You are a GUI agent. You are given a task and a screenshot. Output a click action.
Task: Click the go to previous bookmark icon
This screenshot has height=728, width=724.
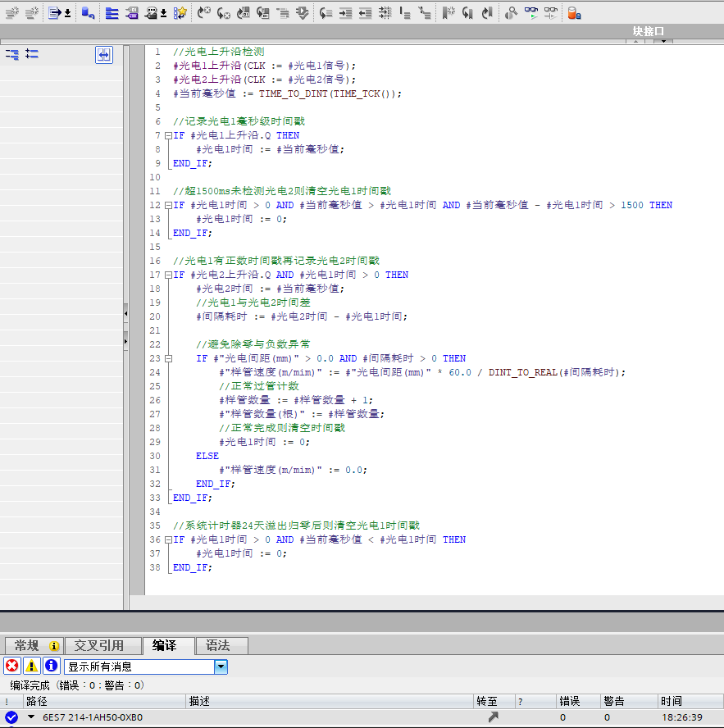[x=467, y=13]
